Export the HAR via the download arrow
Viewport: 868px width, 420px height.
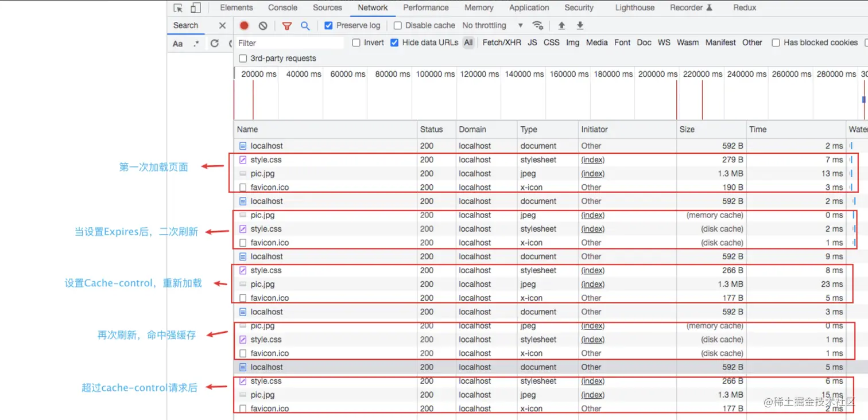coord(580,25)
